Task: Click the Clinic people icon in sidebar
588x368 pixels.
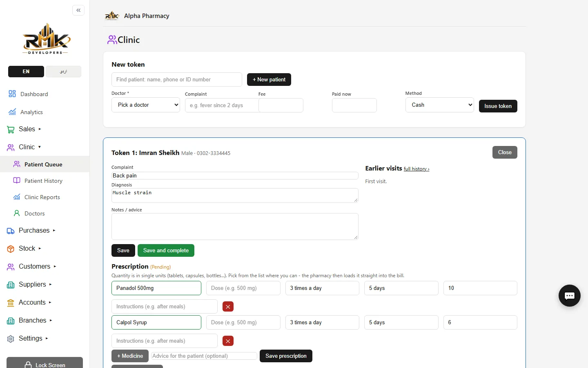Action: coord(11,147)
